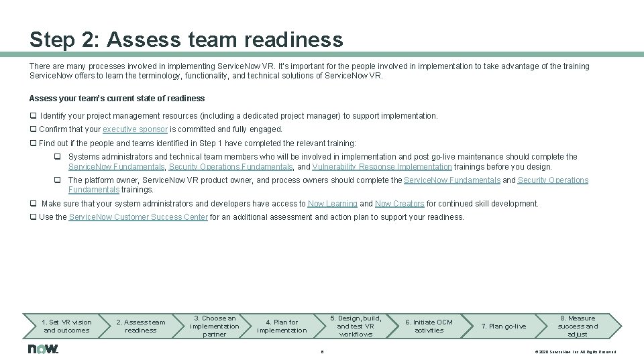644x362 pixels.
Task: Open Security Operations Fundamentals link in platform owner bullet
Action: [553, 180]
